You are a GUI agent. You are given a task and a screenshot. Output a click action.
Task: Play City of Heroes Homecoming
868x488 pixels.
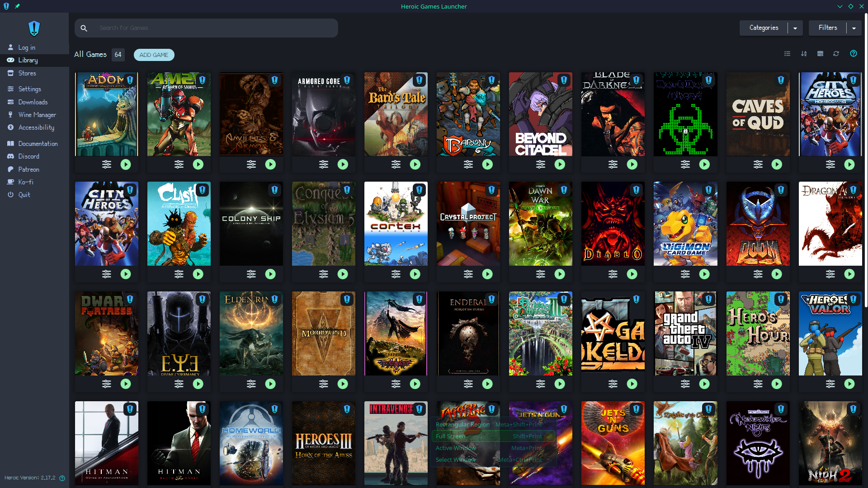click(x=849, y=164)
